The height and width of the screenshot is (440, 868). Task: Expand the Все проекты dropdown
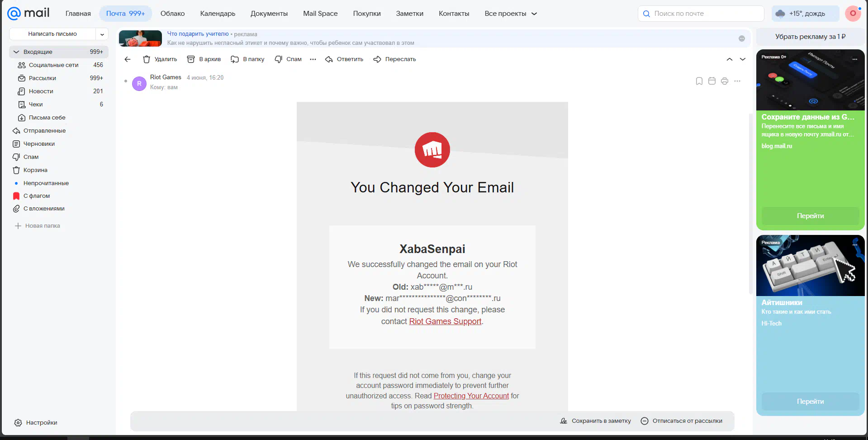[x=511, y=14]
